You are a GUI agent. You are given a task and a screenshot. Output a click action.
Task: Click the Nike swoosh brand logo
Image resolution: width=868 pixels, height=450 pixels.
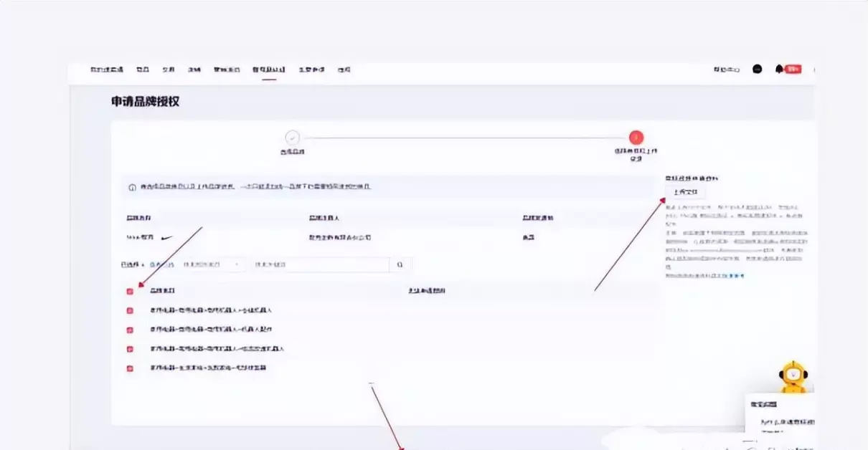pyautogui.click(x=166, y=237)
